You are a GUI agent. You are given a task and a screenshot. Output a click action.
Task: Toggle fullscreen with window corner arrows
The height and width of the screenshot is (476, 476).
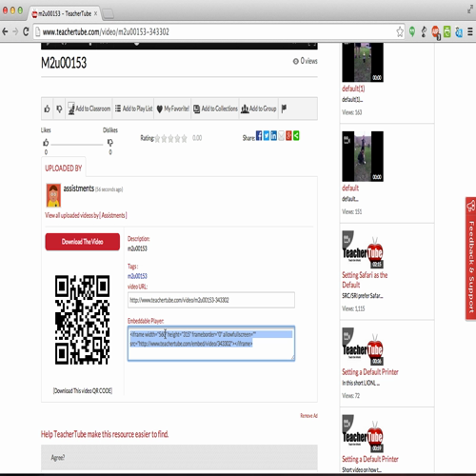[470, 10]
